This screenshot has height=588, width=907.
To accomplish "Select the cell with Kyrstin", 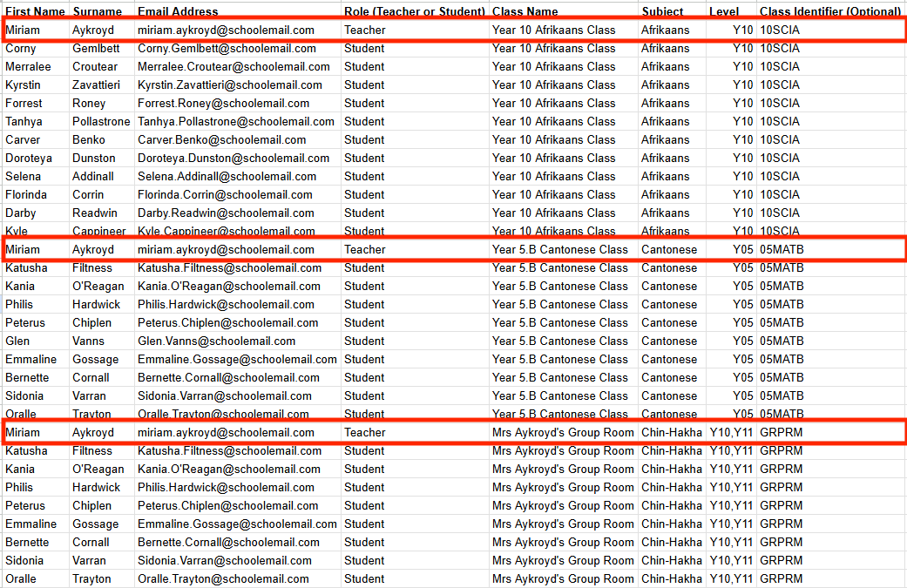I will [35, 85].
